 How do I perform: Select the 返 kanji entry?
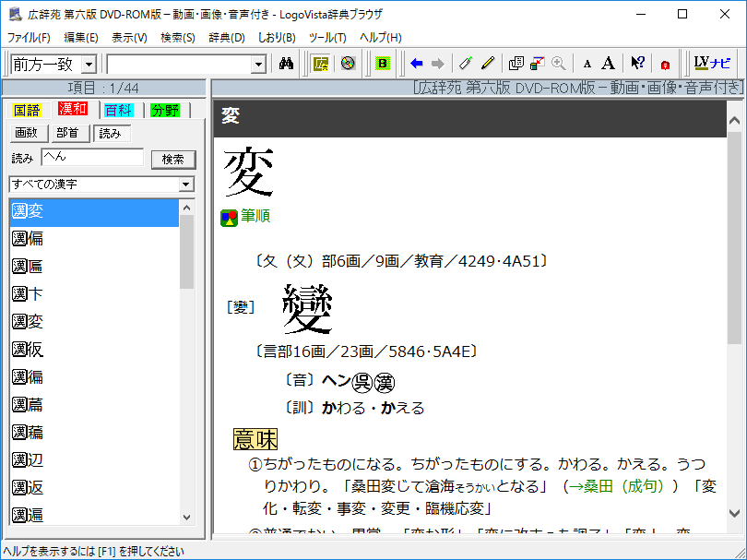pyautogui.click(x=94, y=487)
